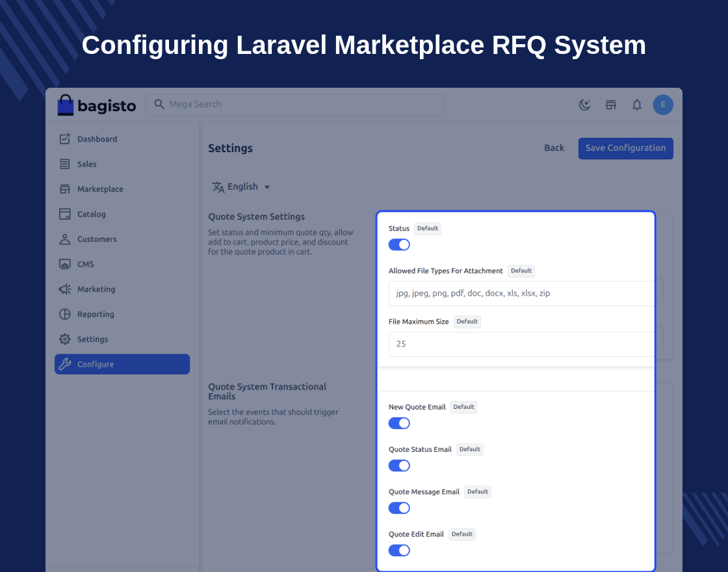Click the CMS image icon
Image resolution: width=728 pixels, height=572 pixels.
[64, 264]
